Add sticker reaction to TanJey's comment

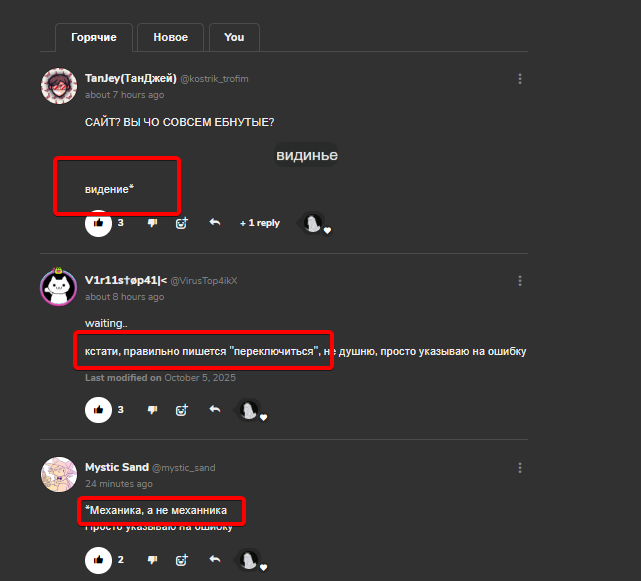coord(182,223)
